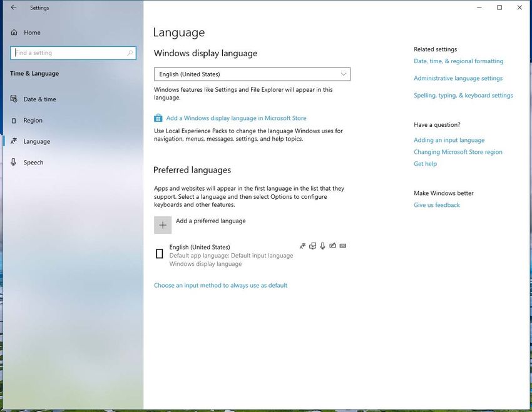This screenshot has width=532, height=412.
Task: Click the Date & time calendar icon
Action: pyautogui.click(x=14, y=99)
